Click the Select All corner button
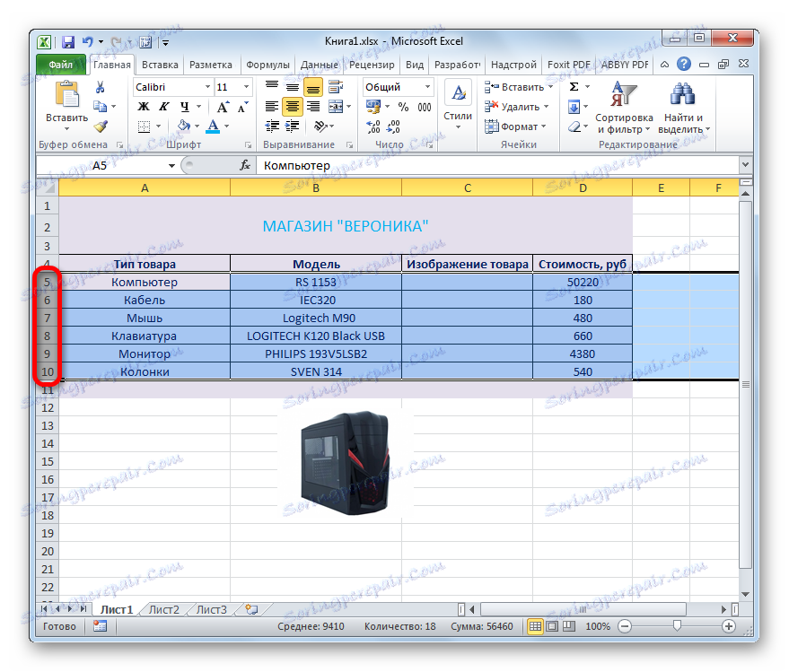 point(48,188)
